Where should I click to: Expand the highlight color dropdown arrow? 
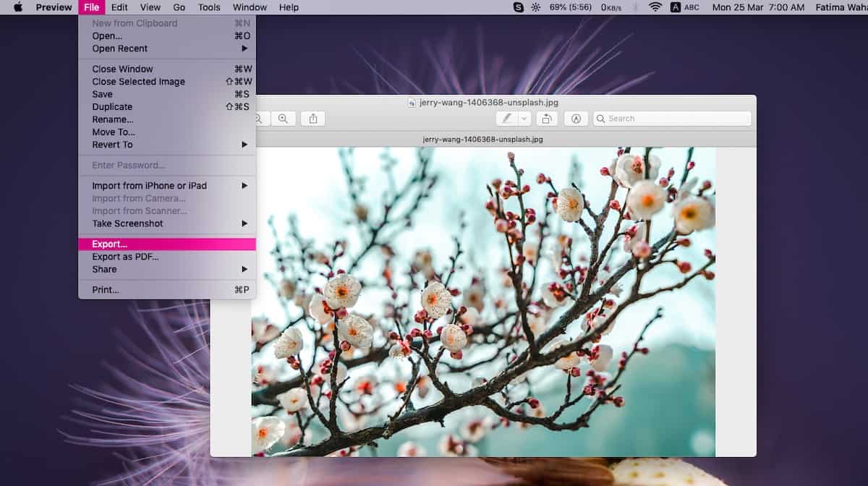pyautogui.click(x=524, y=119)
